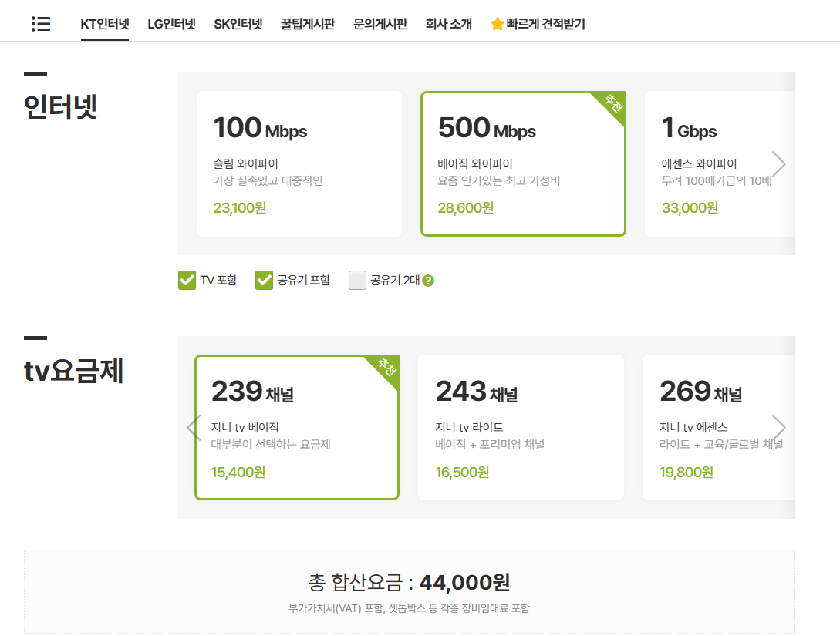Open the 꿀팁게시판 menu
The height and width of the screenshot is (636, 840).
pyautogui.click(x=308, y=24)
